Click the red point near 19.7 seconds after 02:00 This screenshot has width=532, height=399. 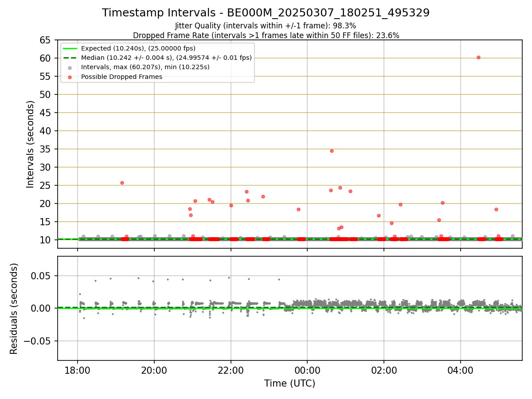[x=400, y=204]
